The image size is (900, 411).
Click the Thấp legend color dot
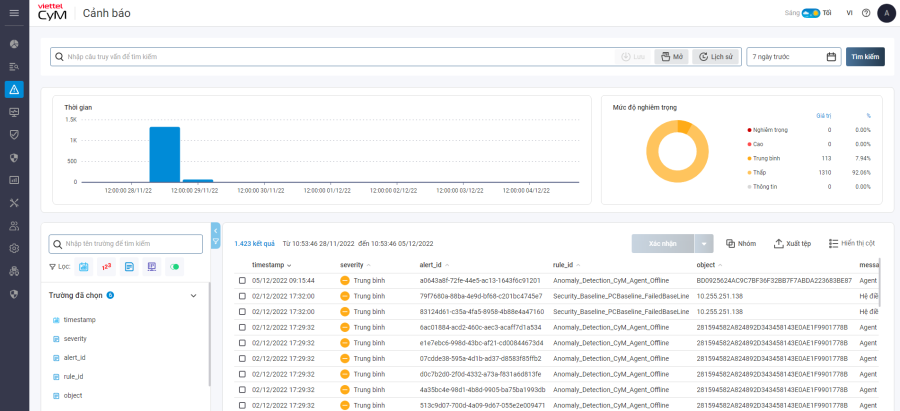749,172
